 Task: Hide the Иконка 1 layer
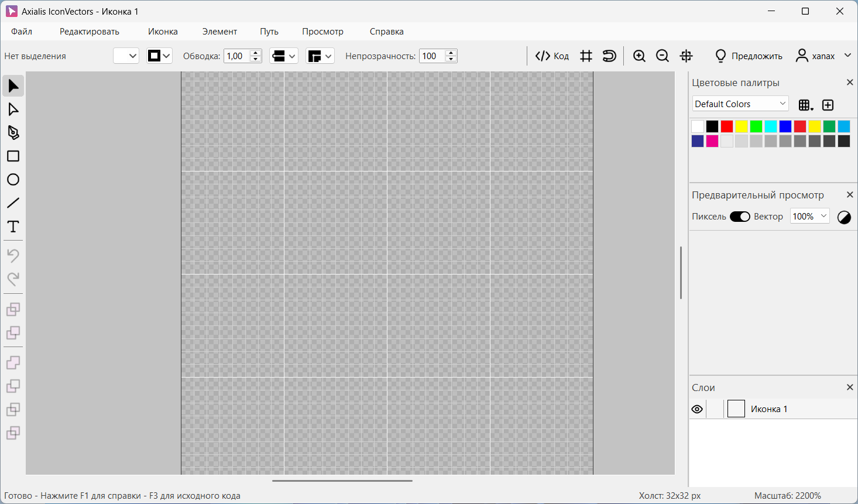pyautogui.click(x=697, y=409)
